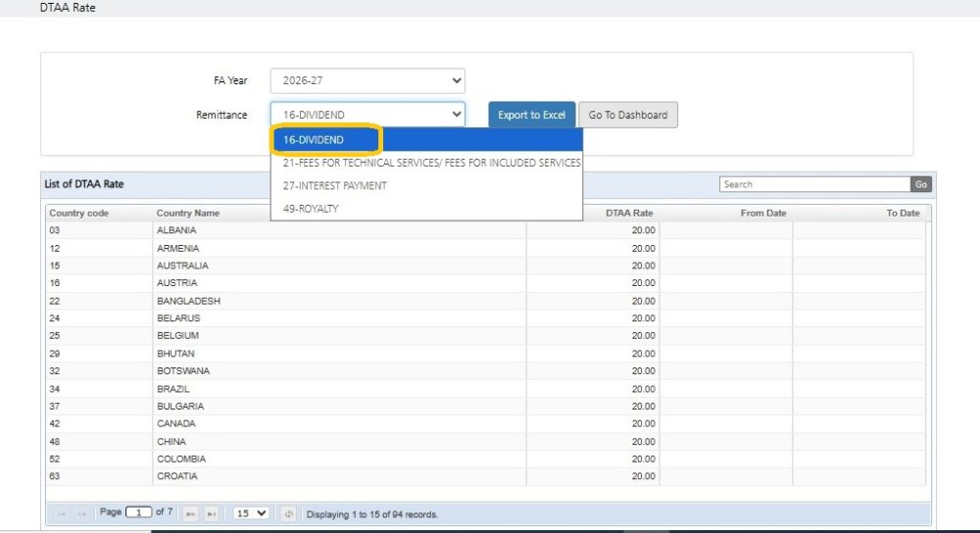Image resolution: width=980 pixels, height=533 pixels.
Task: Click the 20.00 rate in the ALBANIA row
Action: 643,230
